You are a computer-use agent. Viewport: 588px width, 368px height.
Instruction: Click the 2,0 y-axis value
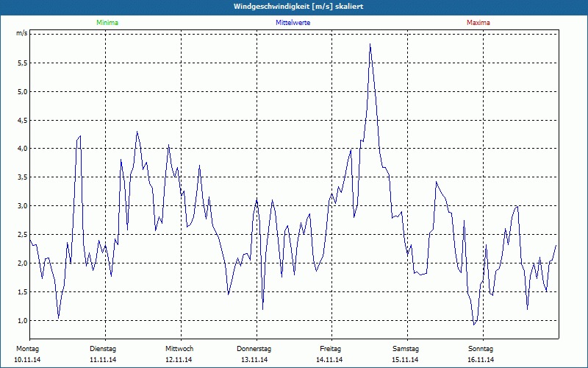(x=23, y=263)
